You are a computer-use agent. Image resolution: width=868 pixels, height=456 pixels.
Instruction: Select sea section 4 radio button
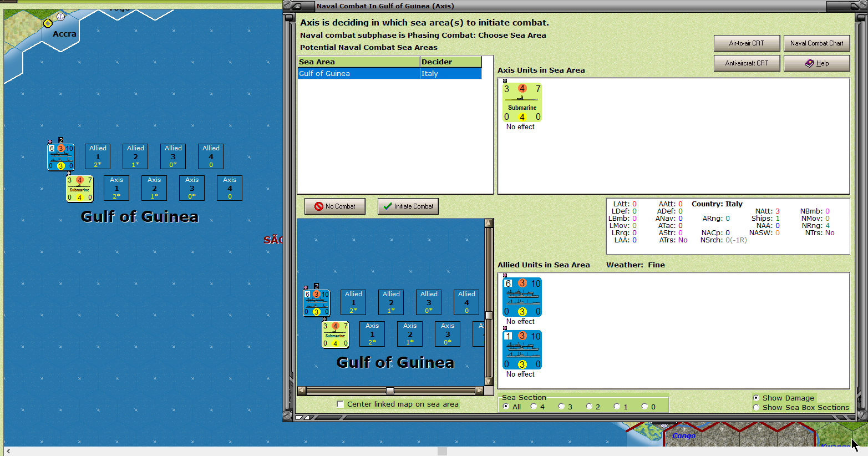pos(534,407)
